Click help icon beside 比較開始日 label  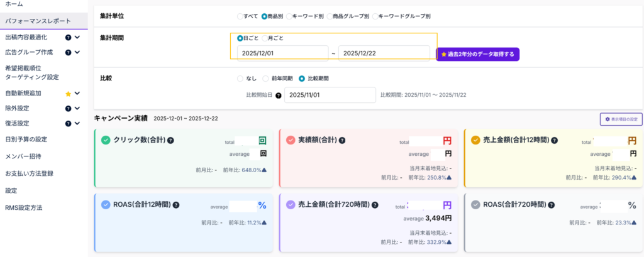click(278, 96)
